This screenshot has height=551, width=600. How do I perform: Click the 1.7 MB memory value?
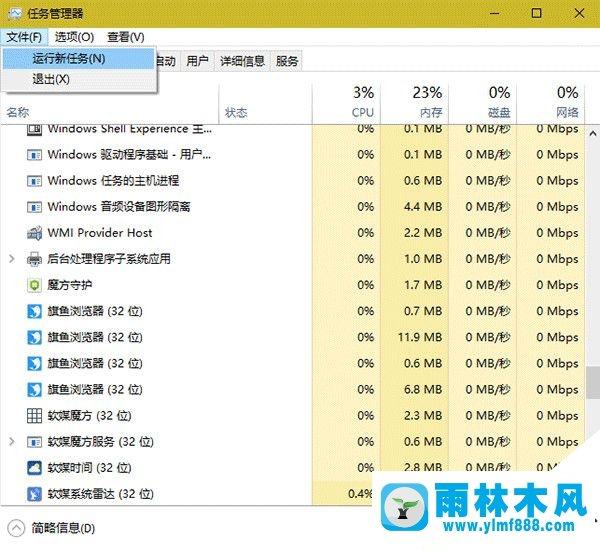423,285
